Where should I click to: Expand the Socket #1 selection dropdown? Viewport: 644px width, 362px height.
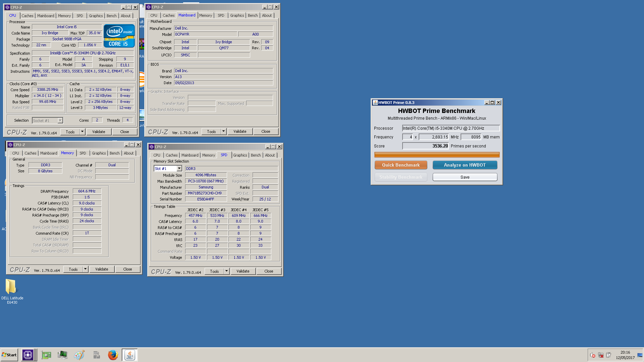[60, 121]
